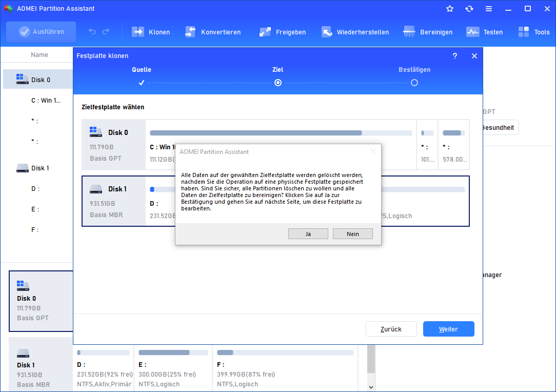This screenshot has height=392, width=556.
Task: Click the Windows disk icon for Disk 0 in wizard
Action: coord(95,132)
